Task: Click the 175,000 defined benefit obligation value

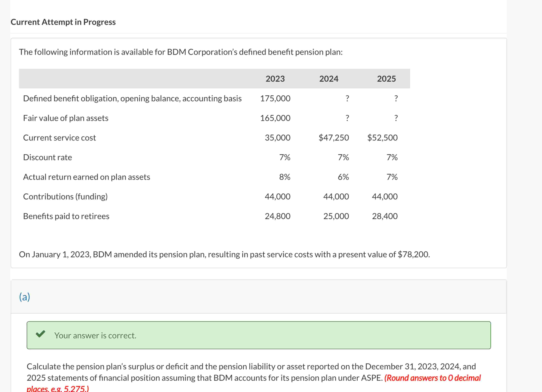Action: tap(275, 98)
